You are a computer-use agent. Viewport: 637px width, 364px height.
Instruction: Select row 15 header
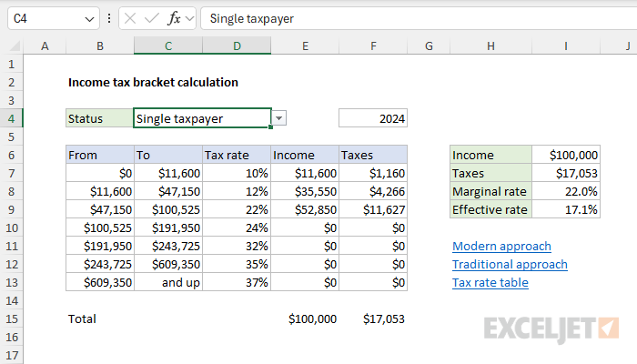pyautogui.click(x=11, y=318)
